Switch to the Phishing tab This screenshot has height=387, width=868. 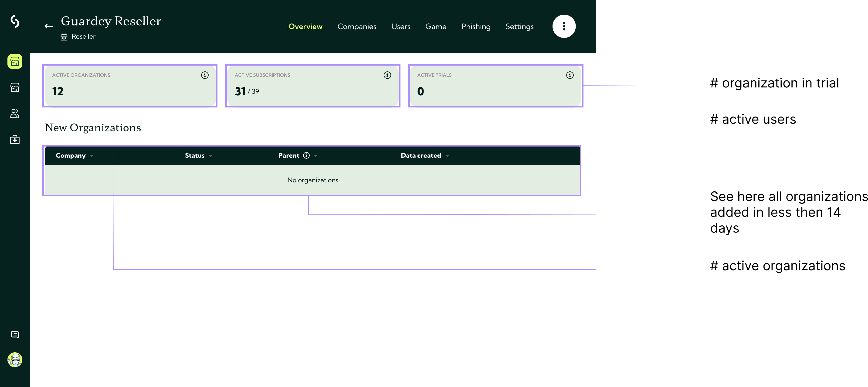[x=476, y=27]
